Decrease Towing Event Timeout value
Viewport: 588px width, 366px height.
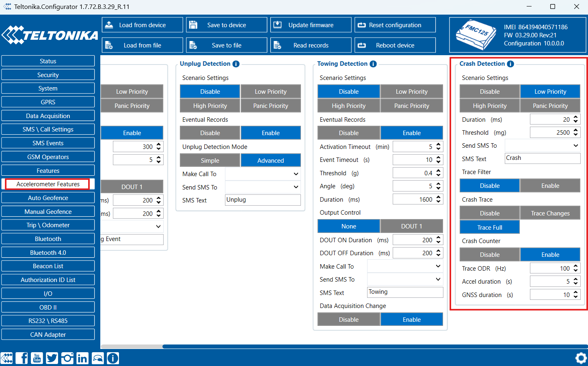pos(438,162)
